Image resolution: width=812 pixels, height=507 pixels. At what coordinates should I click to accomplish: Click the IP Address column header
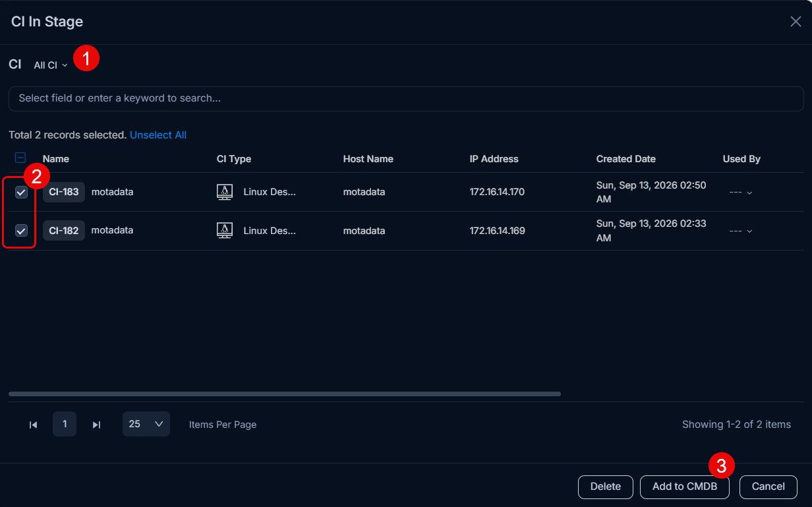click(x=494, y=159)
